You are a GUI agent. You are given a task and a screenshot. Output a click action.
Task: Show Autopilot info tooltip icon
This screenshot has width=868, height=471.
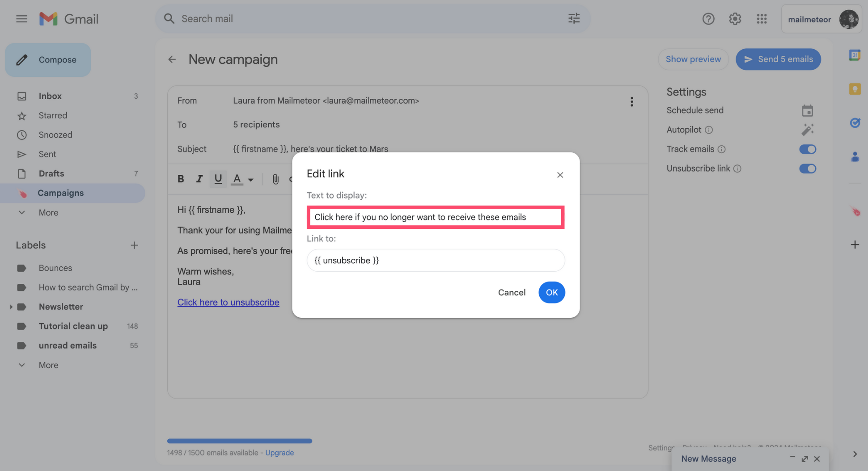[x=709, y=130]
